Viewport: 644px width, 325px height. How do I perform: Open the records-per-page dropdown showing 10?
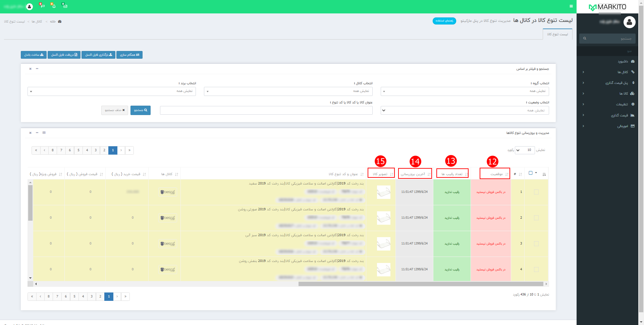tap(525, 150)
